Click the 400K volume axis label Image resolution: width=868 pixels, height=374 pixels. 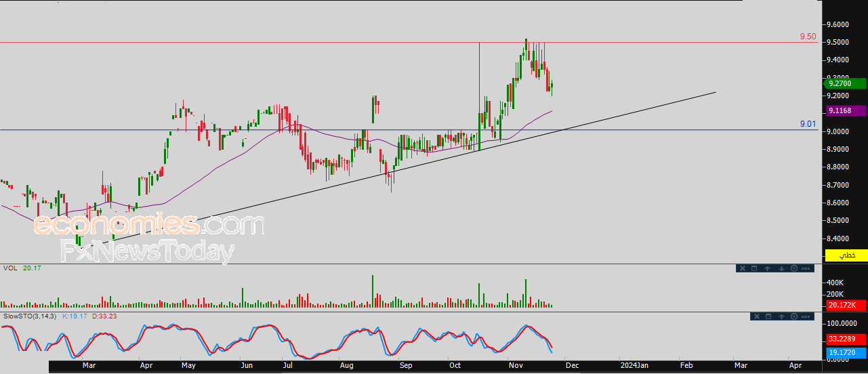click(834, 282)
